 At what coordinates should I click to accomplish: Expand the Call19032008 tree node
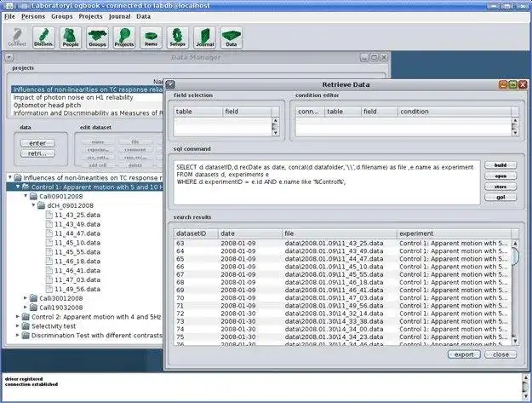pos(26,308)
